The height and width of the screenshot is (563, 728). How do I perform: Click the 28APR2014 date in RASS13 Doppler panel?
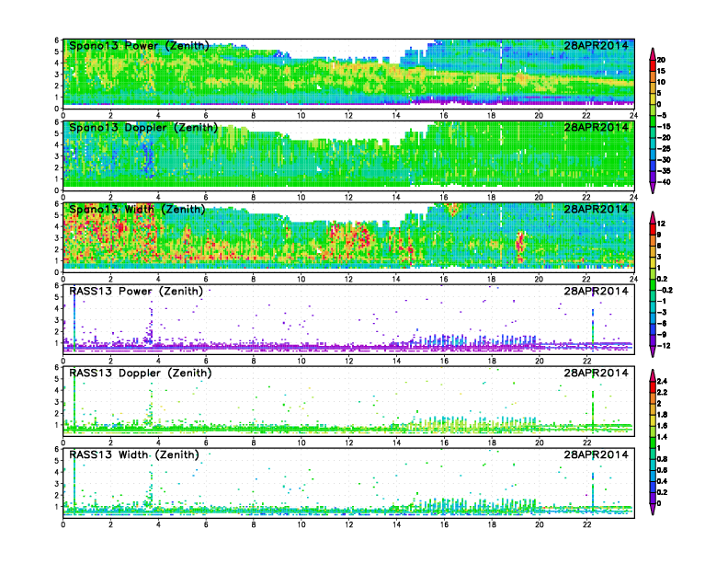coord(596,373)
